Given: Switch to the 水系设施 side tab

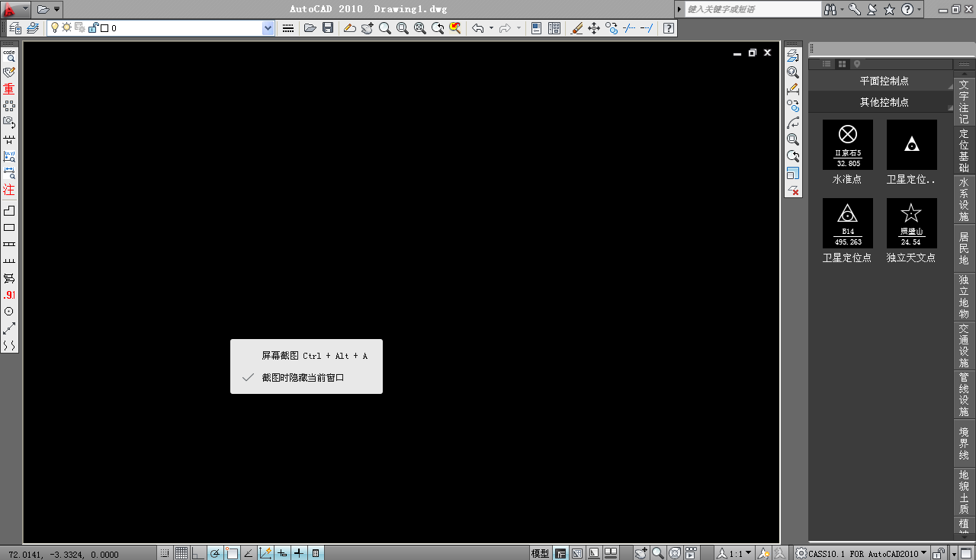Looking at the screenshot, I should coord(964,200).
